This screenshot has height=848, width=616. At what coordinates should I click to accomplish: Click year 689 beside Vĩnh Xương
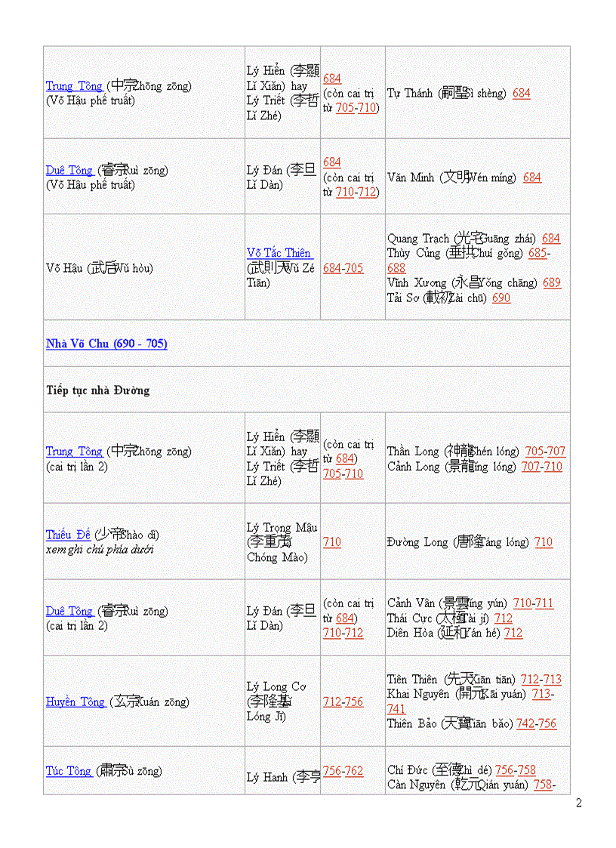point(552,282)
